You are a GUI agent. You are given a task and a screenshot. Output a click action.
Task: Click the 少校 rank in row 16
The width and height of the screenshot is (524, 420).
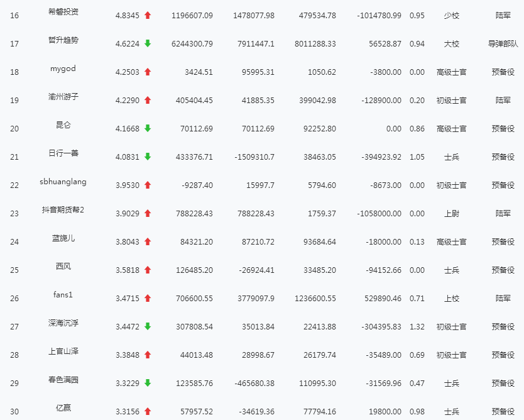(x=452, y=15)
